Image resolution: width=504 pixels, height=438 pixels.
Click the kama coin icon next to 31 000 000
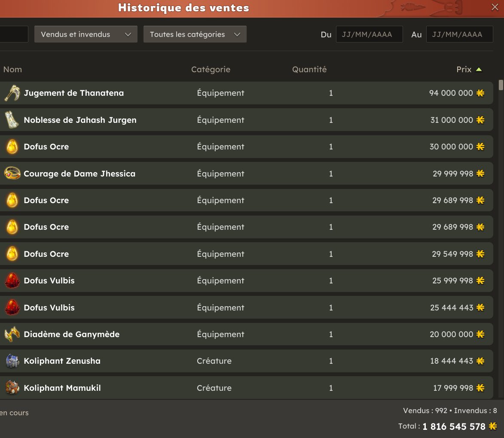coord(480,120)
